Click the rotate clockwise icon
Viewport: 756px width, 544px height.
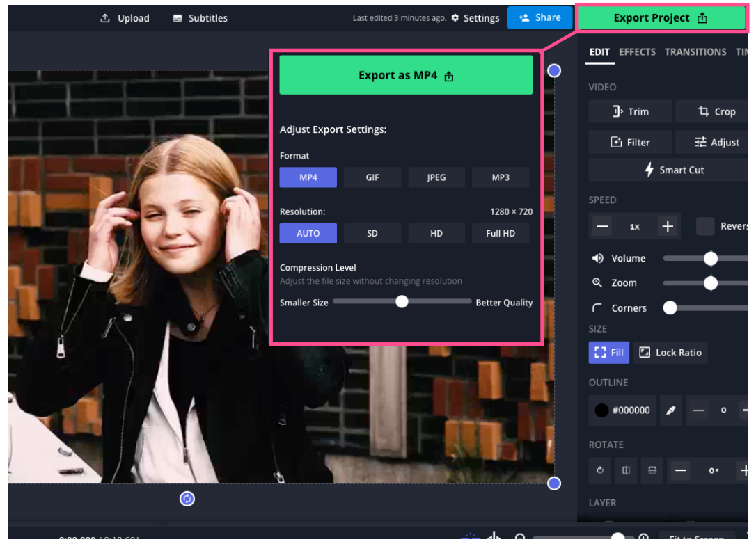point(600,471)
